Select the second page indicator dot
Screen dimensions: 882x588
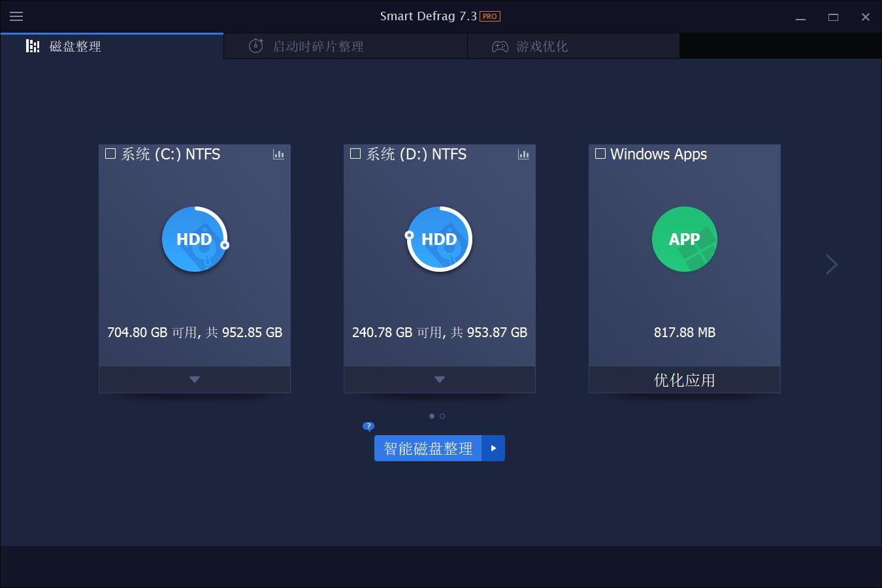[x=442, y=416]
